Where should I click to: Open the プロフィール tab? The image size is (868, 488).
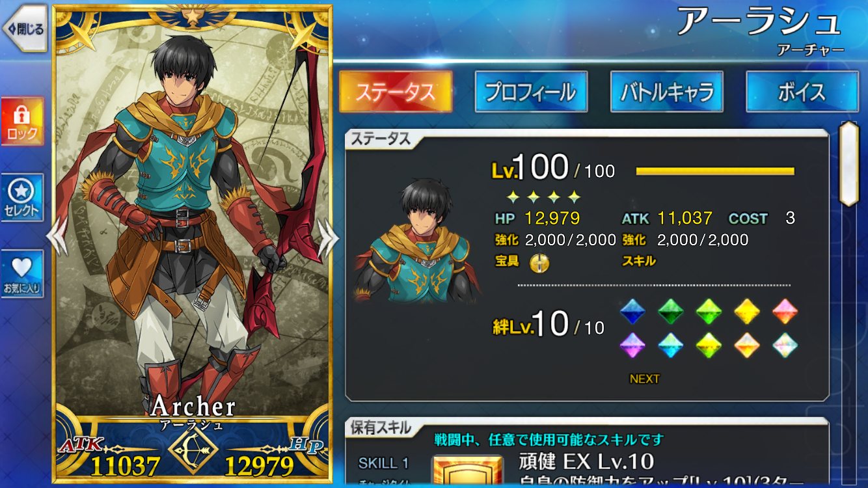(531, 92)
